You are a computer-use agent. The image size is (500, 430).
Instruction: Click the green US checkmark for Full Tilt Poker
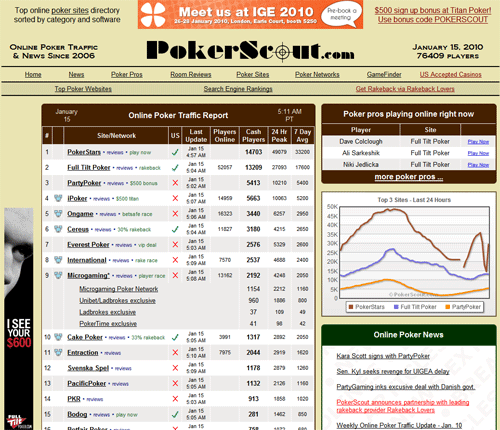[x=175, y=168]
